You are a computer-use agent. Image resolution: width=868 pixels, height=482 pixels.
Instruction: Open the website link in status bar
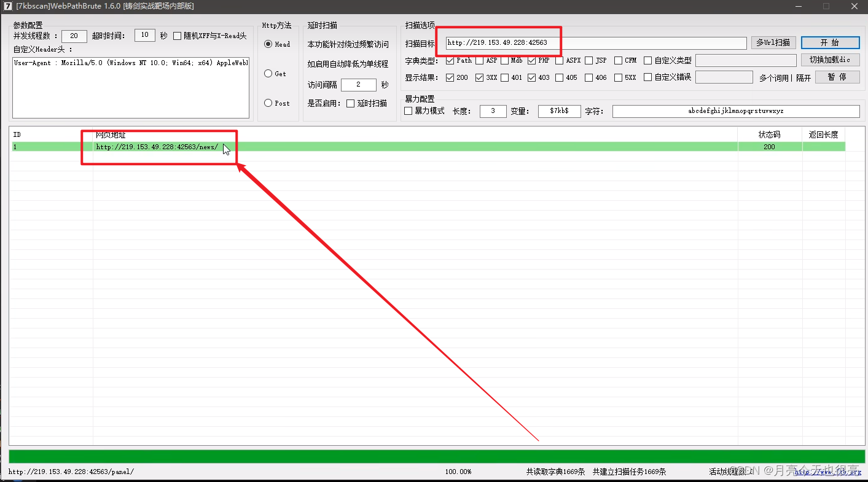pos(827,472)
